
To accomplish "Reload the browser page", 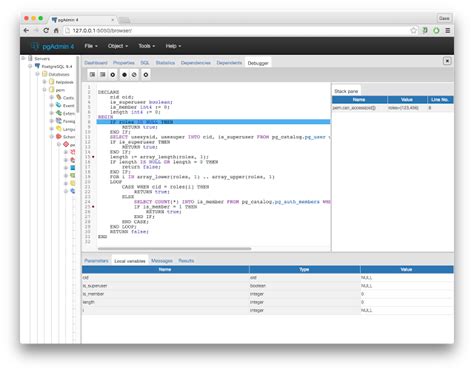I will 46,30.
